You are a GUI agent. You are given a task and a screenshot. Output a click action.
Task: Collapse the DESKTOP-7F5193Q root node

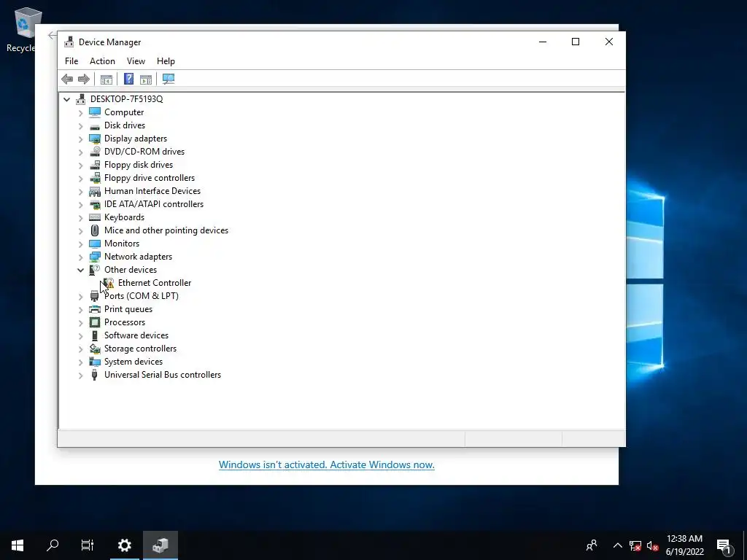pos(66,99)
